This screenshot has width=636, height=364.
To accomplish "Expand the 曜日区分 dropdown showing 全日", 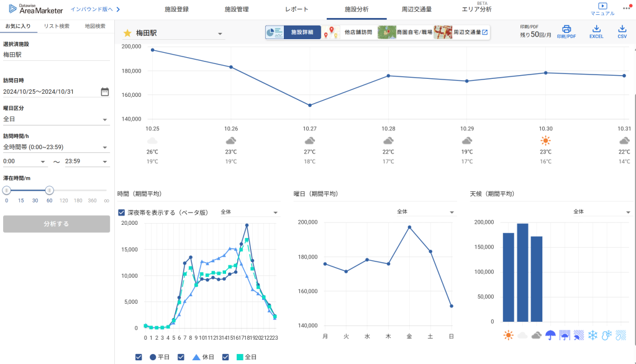I will pos(56,119).
